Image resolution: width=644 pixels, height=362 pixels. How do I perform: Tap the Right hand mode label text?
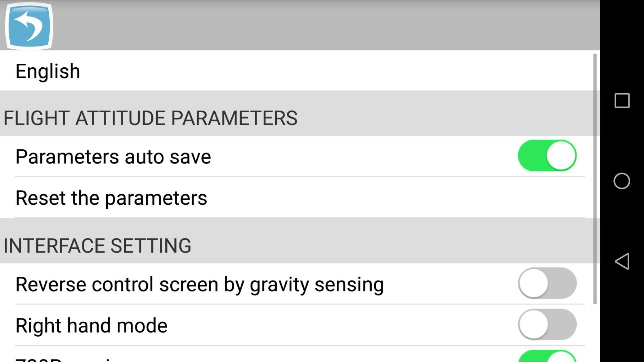click(91, 325)
